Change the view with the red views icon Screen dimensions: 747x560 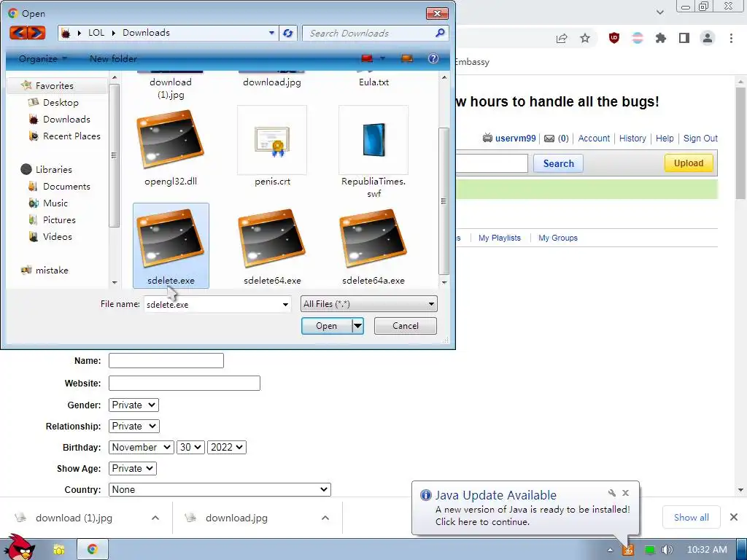click(x=366, y=58)
